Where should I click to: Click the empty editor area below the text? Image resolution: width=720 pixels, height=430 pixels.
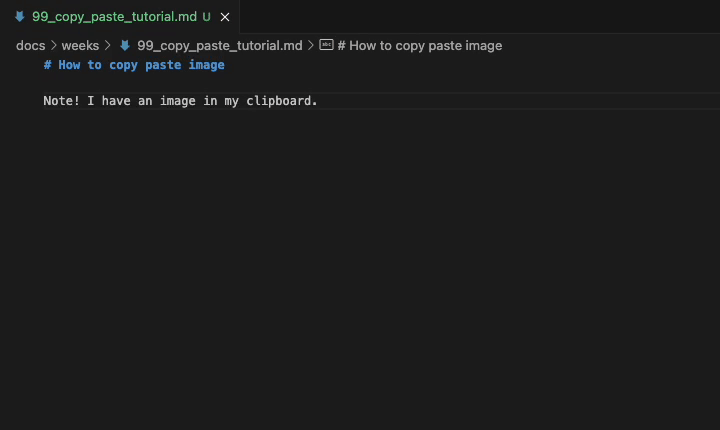pyautogui.click(x=360, y=270)
